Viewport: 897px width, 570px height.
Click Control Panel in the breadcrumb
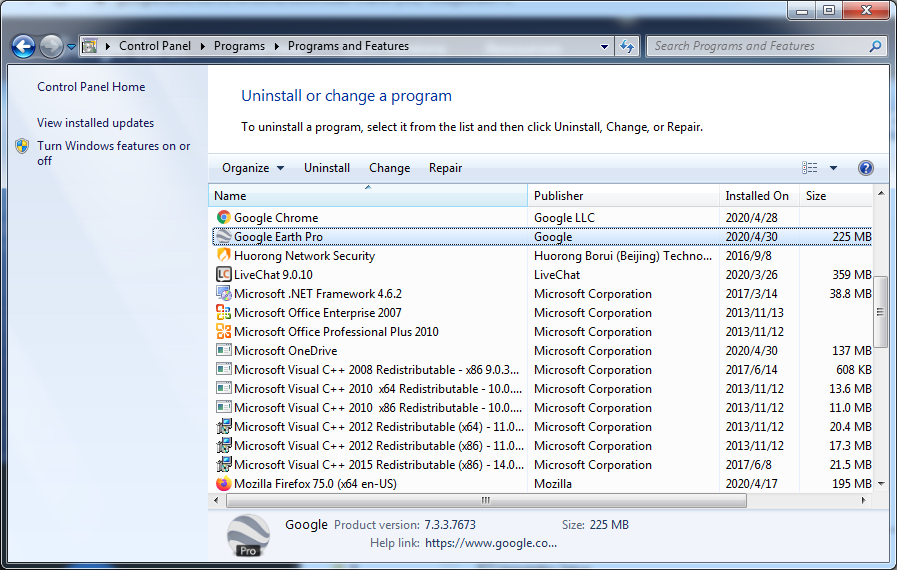[x=155, y=46]
